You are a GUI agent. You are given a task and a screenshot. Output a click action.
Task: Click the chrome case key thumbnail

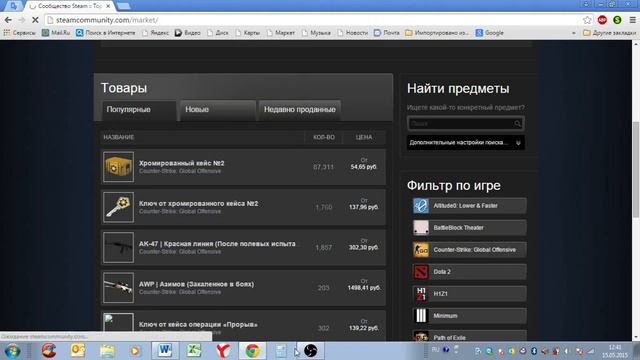point(118,207)
